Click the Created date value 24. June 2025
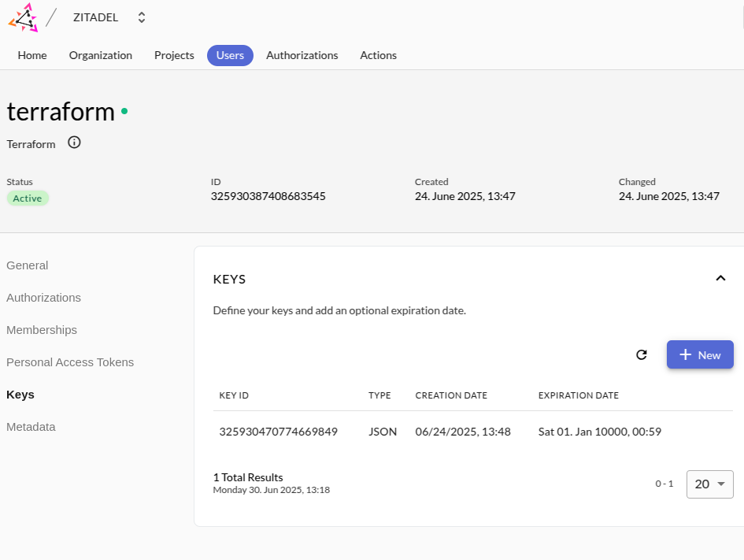Image resolution: width=744 pixels, height=560 pixels. 465,196
